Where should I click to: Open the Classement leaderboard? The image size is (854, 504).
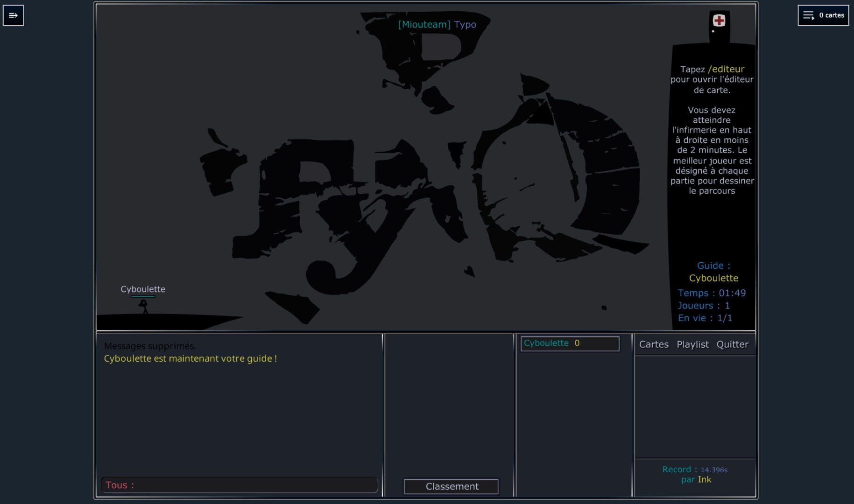coord(451,486)
